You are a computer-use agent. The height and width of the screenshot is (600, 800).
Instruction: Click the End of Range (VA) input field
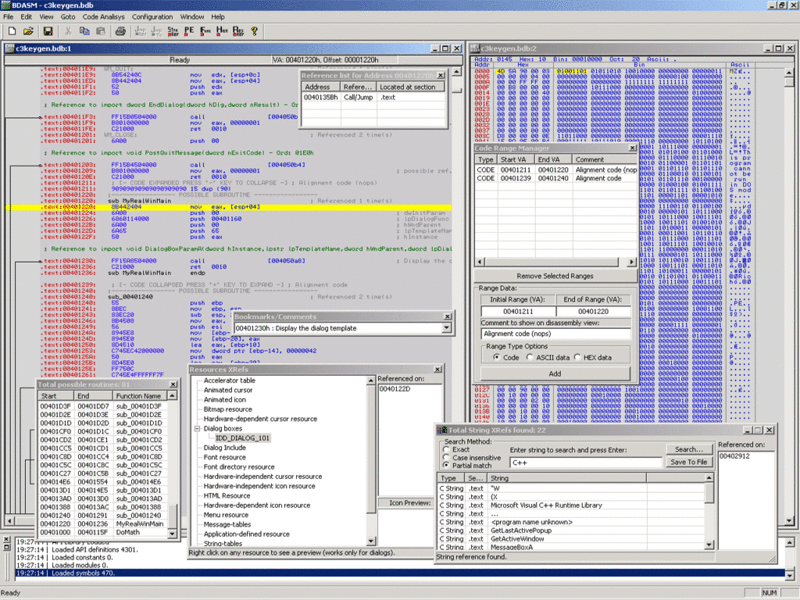pyautogui.click(x=593, y=311)
